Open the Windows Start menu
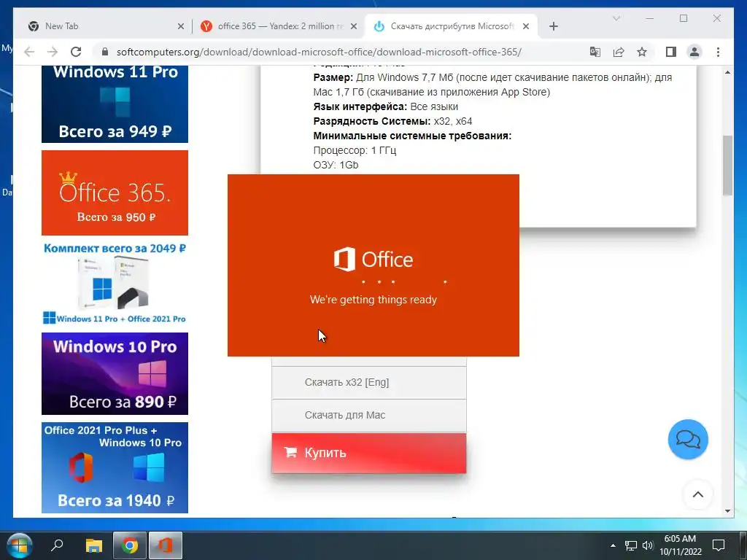The height and width of the screenshot is (560, 747). click(18, 545)
